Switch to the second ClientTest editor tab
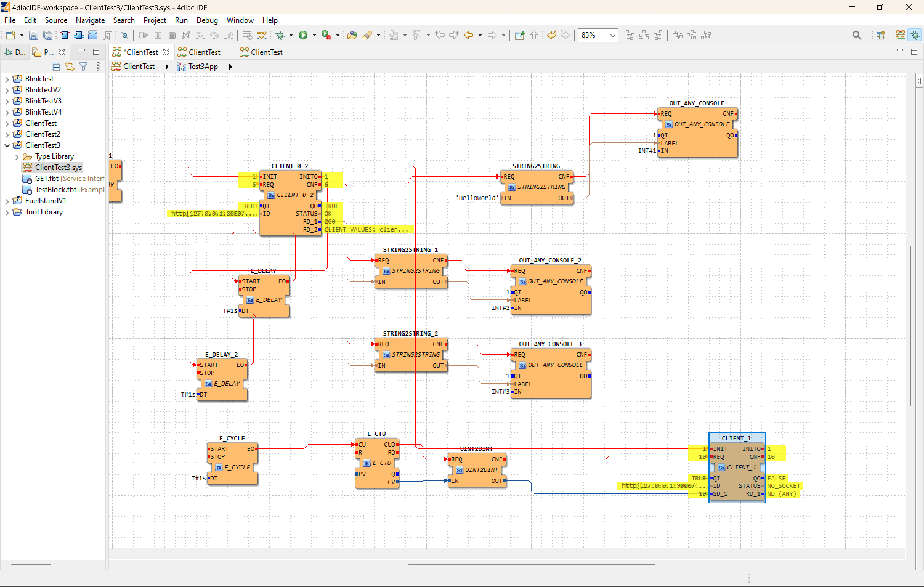Screen dimensions: 924x587 tap(204, 52)
